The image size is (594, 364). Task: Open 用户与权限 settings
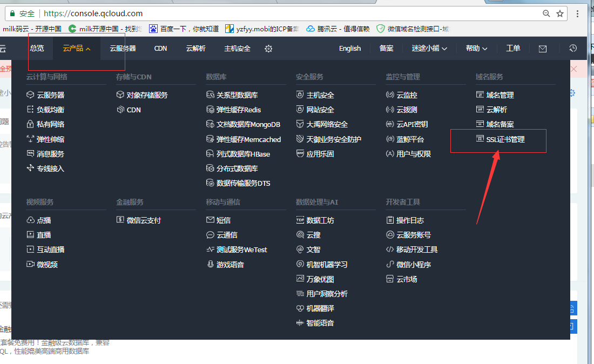pos(408,154)
